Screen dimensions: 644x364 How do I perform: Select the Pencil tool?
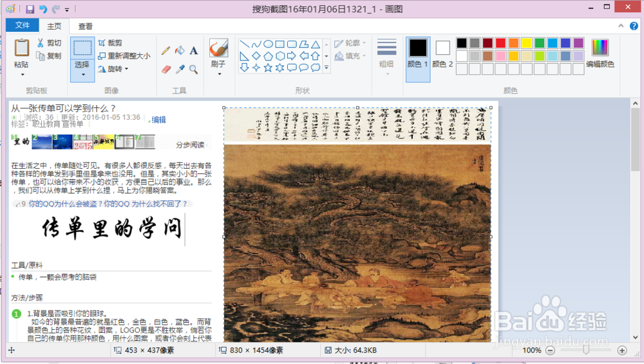point(166,50)
